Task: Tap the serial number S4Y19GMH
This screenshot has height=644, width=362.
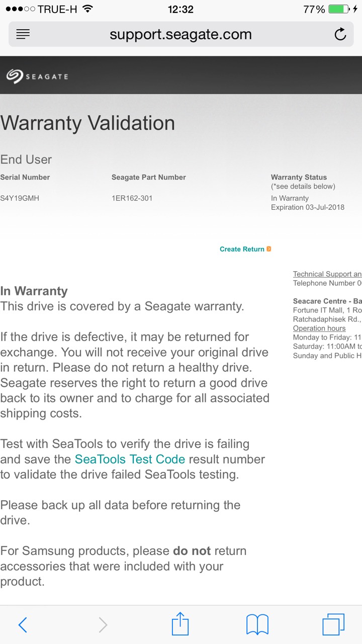Action: [x=20, y=198]
